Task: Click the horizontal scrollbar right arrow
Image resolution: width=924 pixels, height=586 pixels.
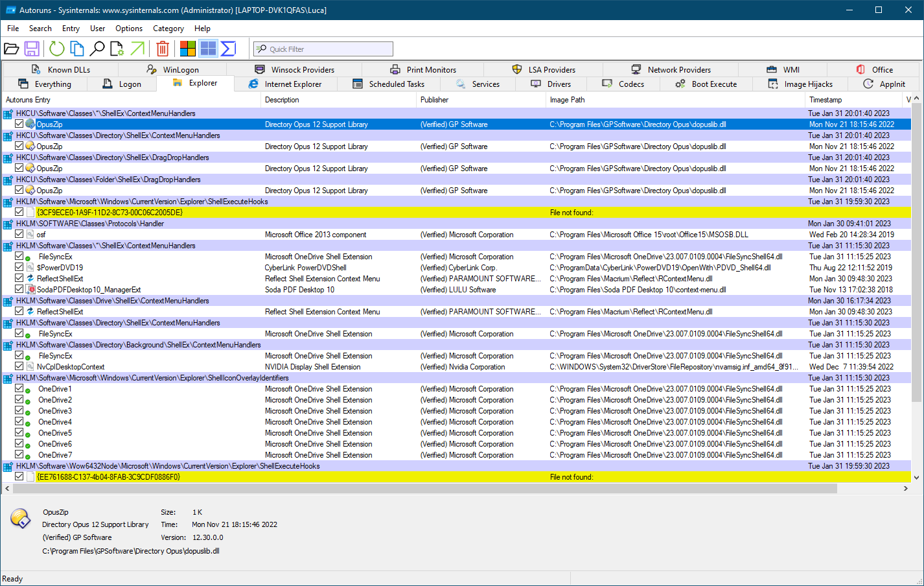Action: (906, 489)
